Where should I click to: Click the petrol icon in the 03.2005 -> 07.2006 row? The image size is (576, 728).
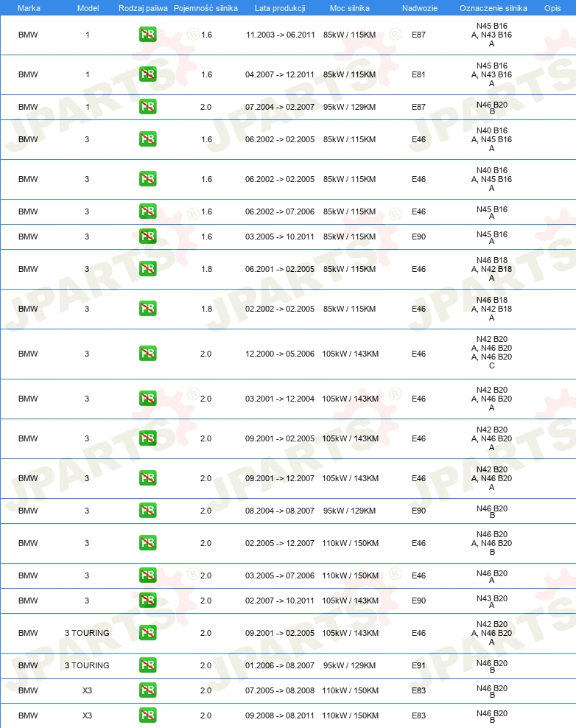[x=147, y=575]
